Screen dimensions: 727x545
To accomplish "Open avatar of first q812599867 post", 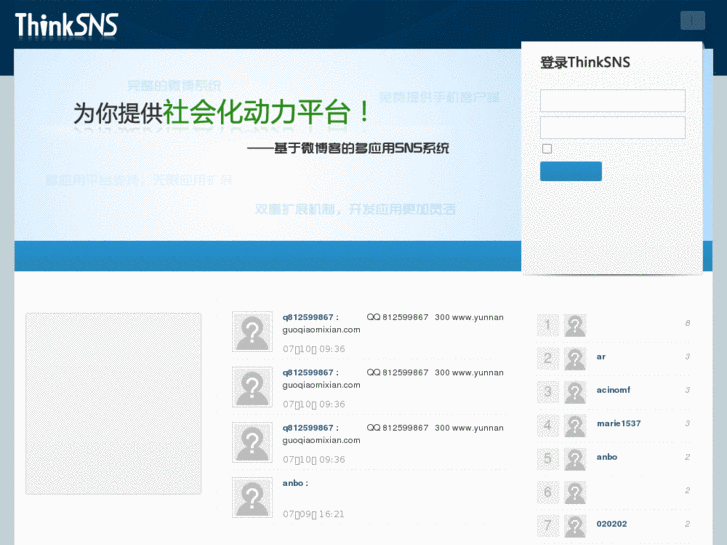I will 252,332.
